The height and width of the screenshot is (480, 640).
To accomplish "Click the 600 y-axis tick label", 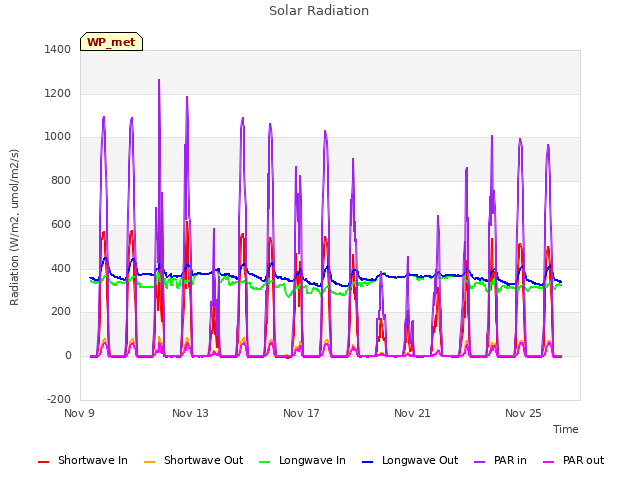I will pyautogui.click(x=61, y=224).
